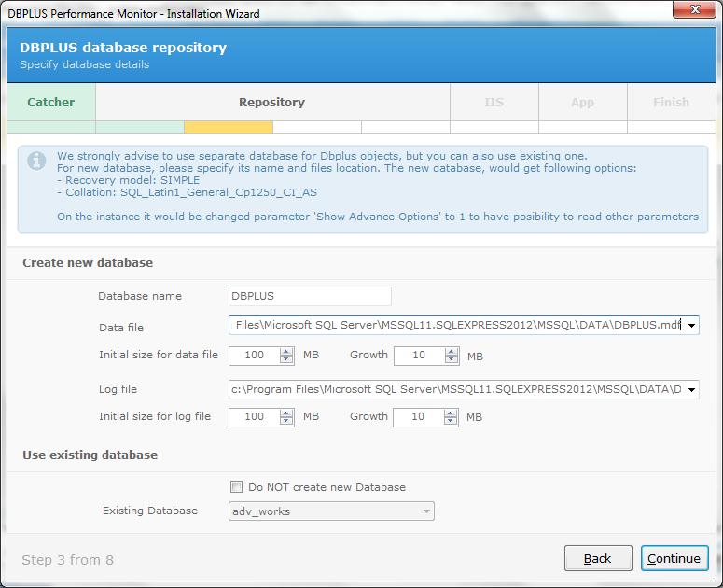Click the yellow current-step progress segment
This screenshot has height=588, width=723.
[x=229, y=127]
